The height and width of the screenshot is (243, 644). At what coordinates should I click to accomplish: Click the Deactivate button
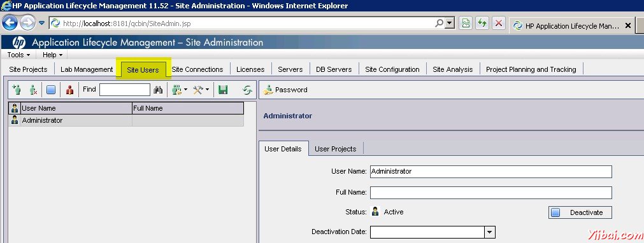click(580, 212)
